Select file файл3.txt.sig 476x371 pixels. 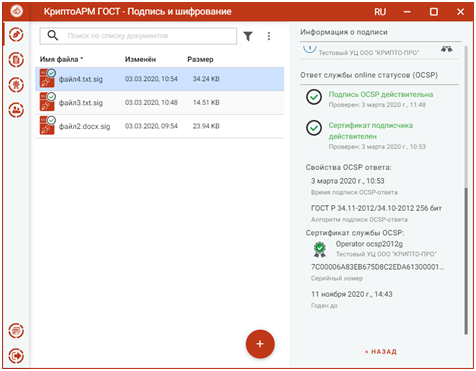pyautogui.click(x=160, y=103)
